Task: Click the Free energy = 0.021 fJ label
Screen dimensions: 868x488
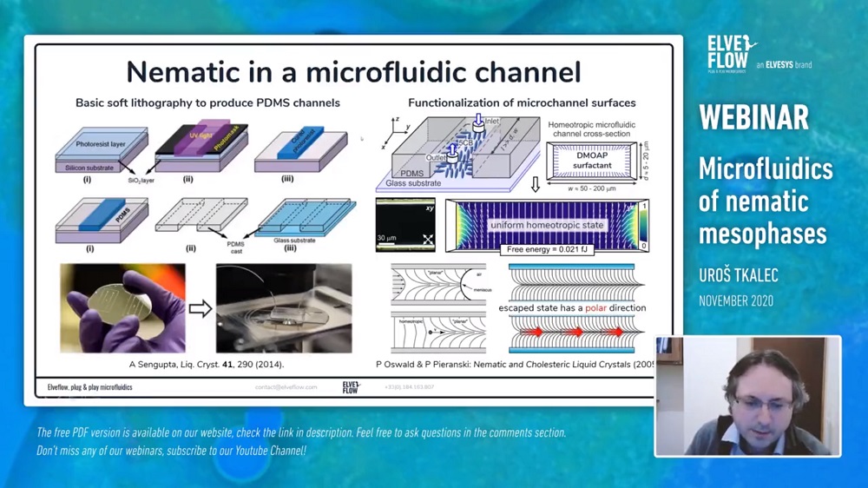Action: [x=545, y=250]
